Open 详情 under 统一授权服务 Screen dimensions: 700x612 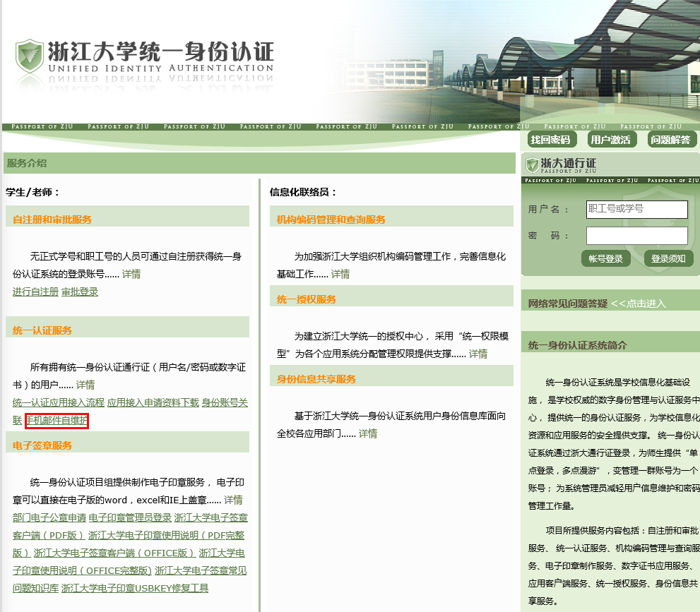[x=478, y=354]
